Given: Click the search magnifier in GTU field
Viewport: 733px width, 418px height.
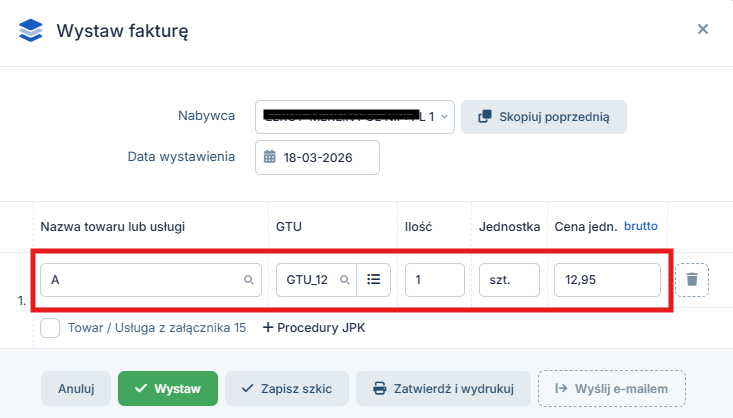Looking at the screenshot, I should pos(345,280).
